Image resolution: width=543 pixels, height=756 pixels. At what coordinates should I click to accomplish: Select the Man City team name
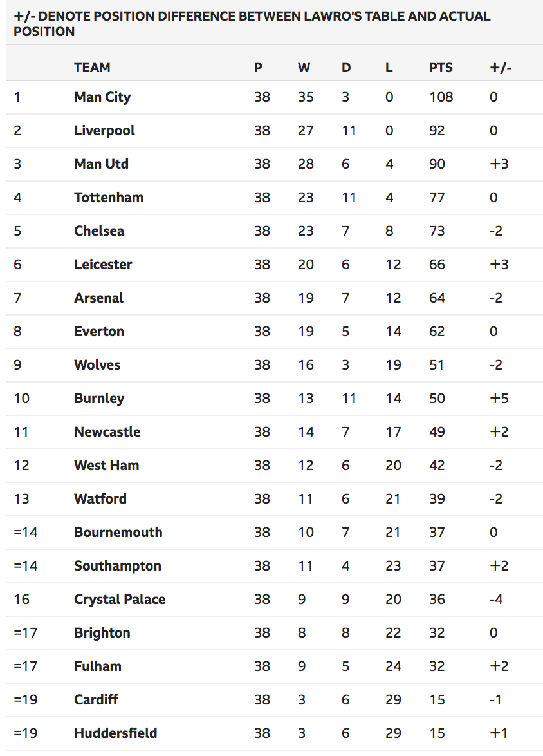102,97
